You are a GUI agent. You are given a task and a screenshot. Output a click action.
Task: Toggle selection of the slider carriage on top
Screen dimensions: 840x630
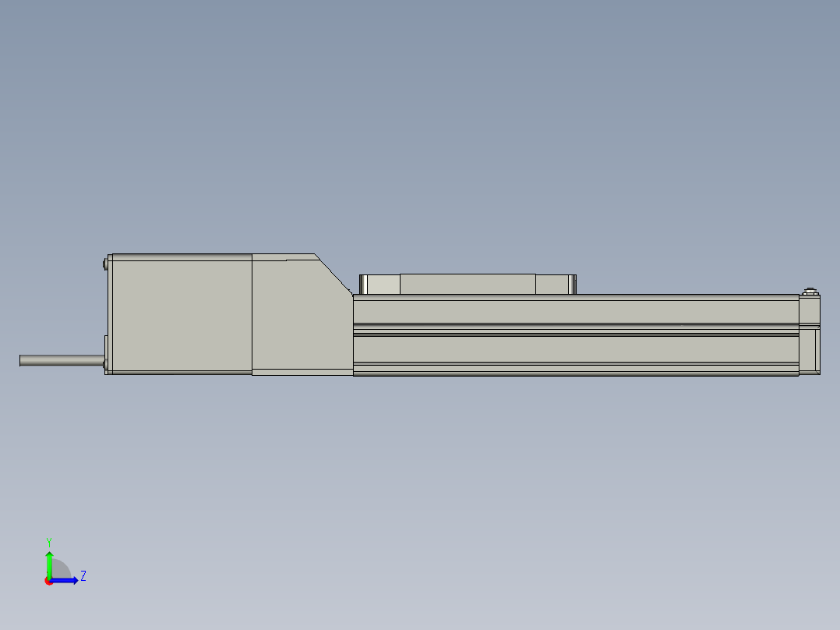468,285
